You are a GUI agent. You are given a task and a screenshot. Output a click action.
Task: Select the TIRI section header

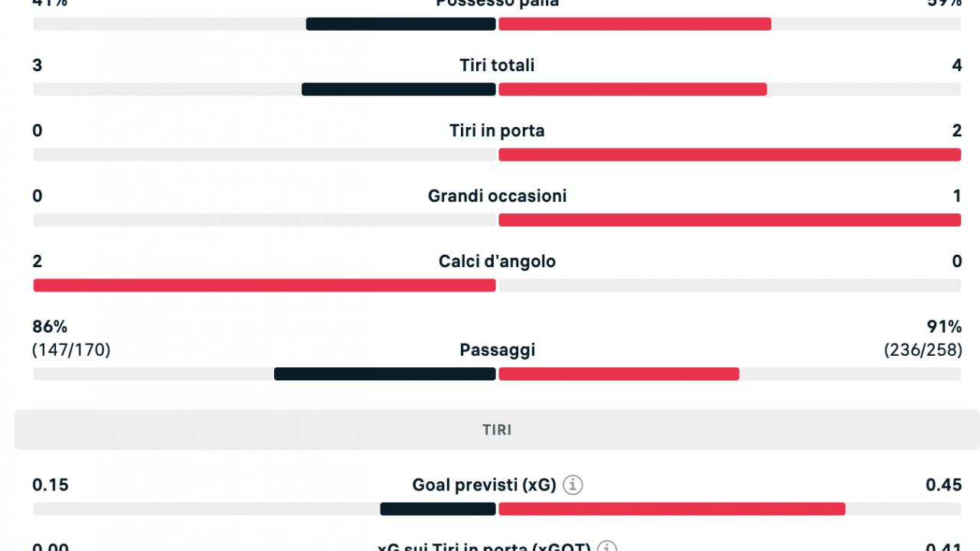click(497, 430)
